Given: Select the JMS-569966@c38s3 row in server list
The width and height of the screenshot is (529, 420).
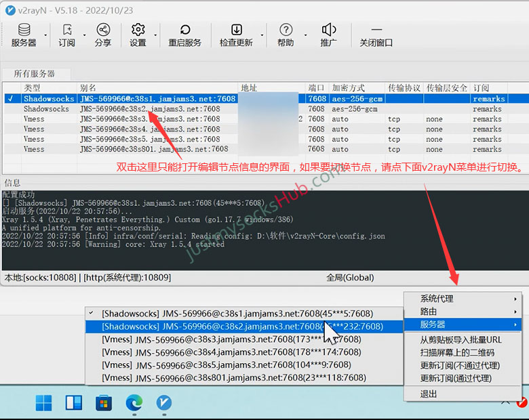Looking at the screenshot, I should pos(267,119).
